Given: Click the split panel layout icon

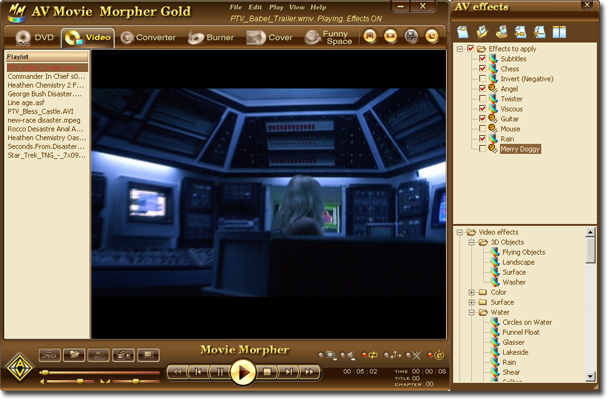Looking at the screenshot, I should [x=559, y=32].
